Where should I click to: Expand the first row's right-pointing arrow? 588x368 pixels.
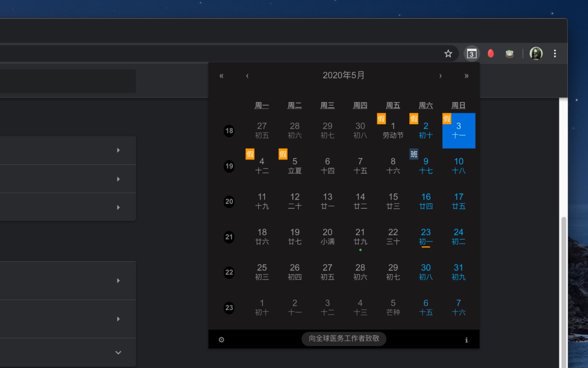(118, 150)
